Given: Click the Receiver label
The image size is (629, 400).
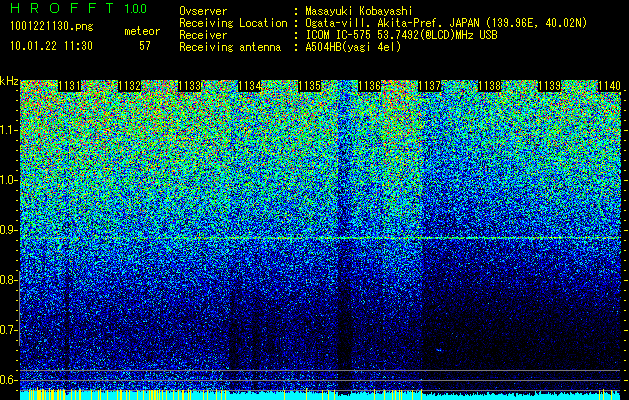Looking at the screenshot, I should click(203, 35).
